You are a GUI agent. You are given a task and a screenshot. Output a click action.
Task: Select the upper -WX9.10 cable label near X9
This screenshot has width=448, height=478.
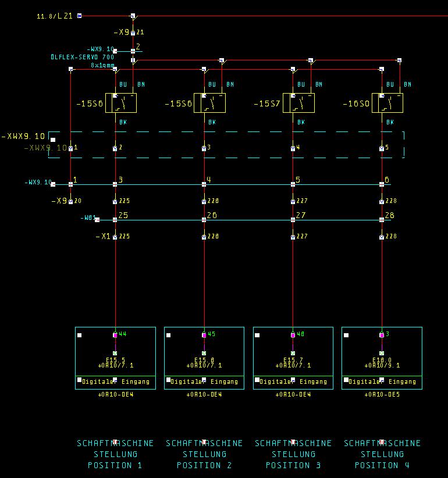pyautogui.click(x=100, y=49)
